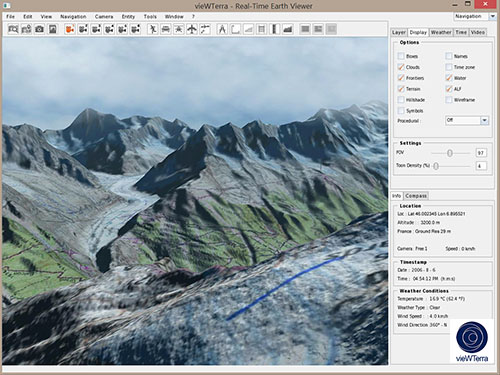Switch to the Compass tab

tap(416, 196)
